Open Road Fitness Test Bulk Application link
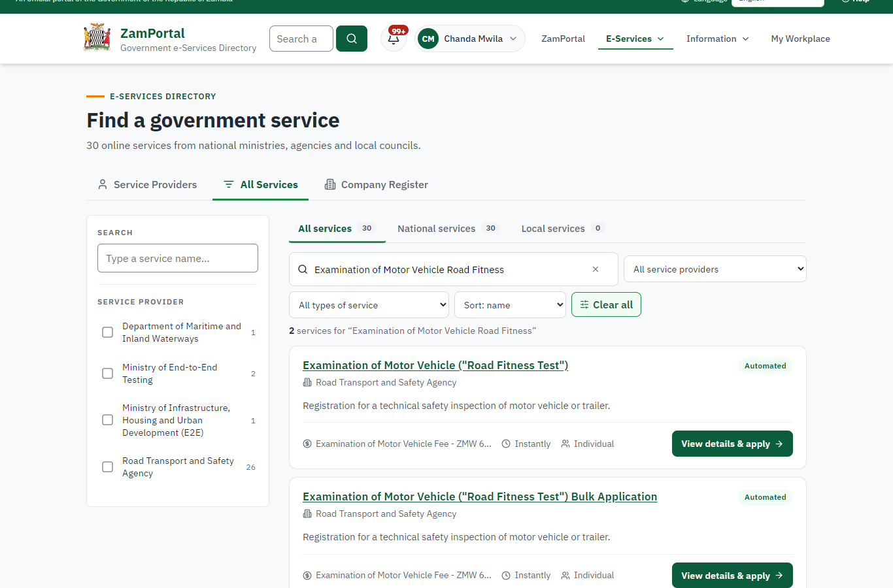The height and width of the screenshot is (588, 893). pyautogui.click(x=480, y=497)
